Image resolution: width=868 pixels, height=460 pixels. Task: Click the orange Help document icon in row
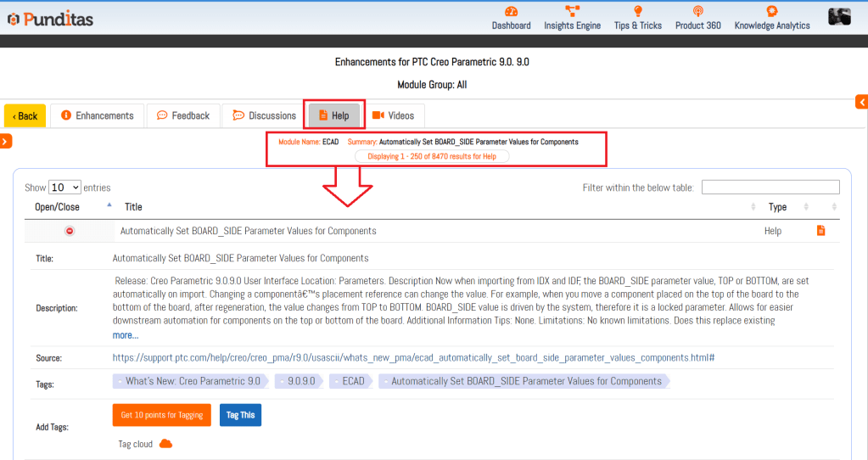(x=820, y=231)
